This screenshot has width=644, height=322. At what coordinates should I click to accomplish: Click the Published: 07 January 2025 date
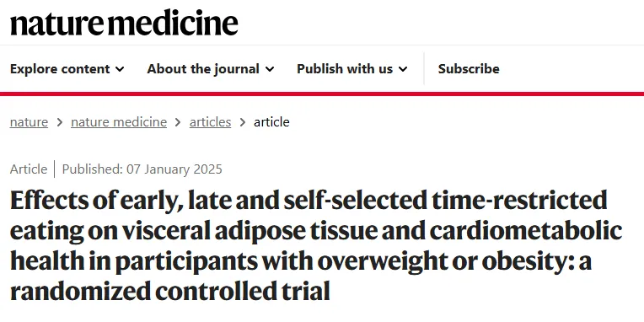click(x=142, y=169)
